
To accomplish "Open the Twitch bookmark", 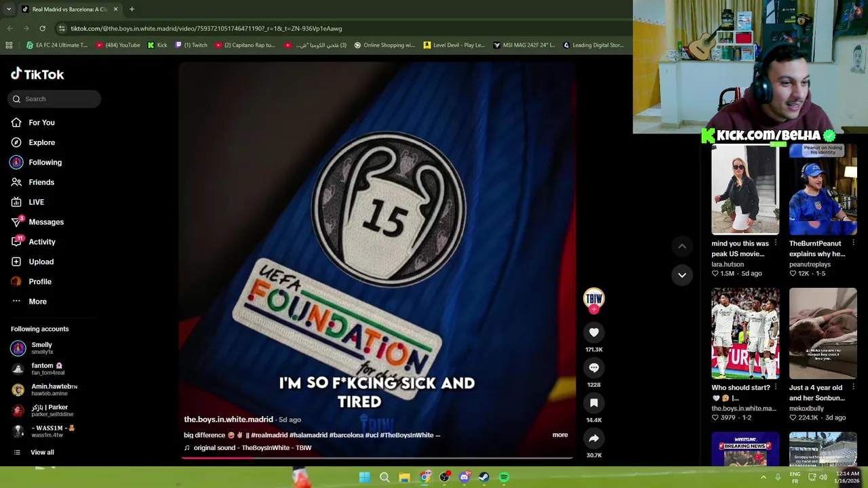I will tap(191, 45).
